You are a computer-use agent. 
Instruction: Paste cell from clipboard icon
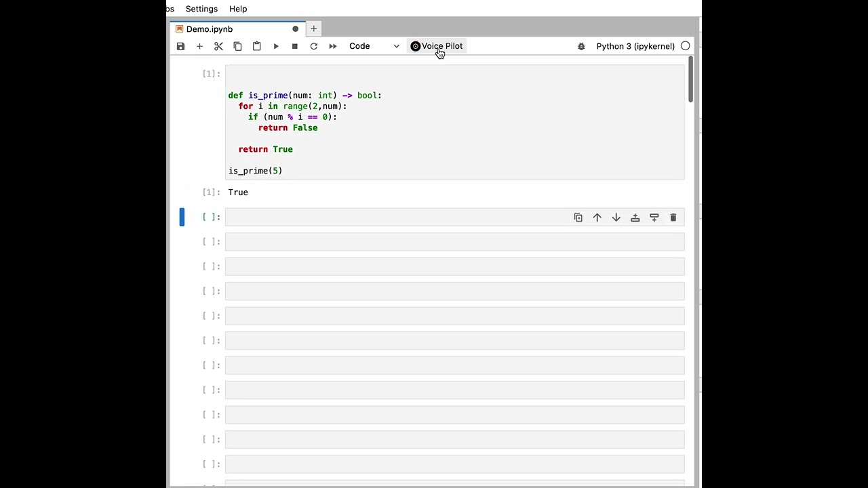click(256, 46)
